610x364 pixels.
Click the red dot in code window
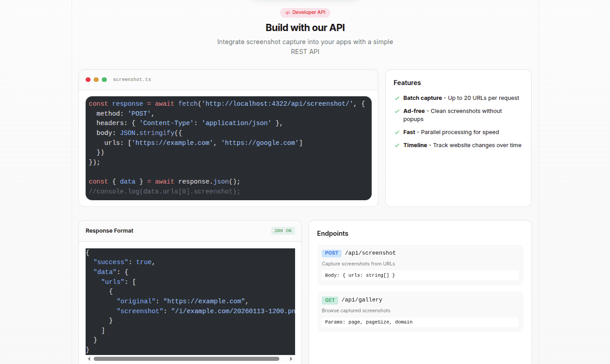pos(88,80)
